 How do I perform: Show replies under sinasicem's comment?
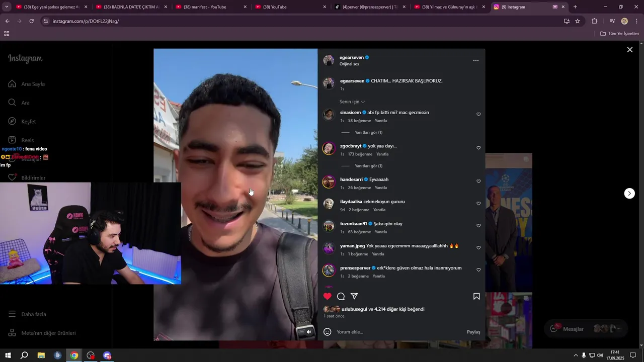tap(368, 132)
